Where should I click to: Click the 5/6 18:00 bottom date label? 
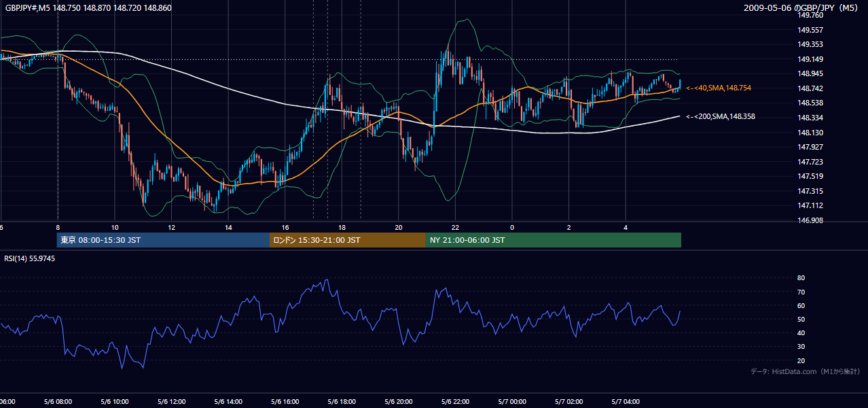342,402
